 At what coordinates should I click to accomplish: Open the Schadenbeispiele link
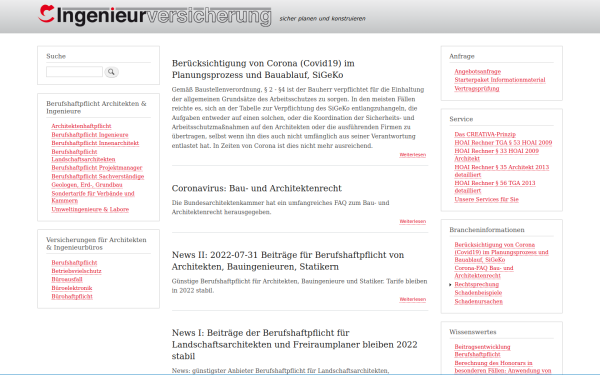(478, 293)
